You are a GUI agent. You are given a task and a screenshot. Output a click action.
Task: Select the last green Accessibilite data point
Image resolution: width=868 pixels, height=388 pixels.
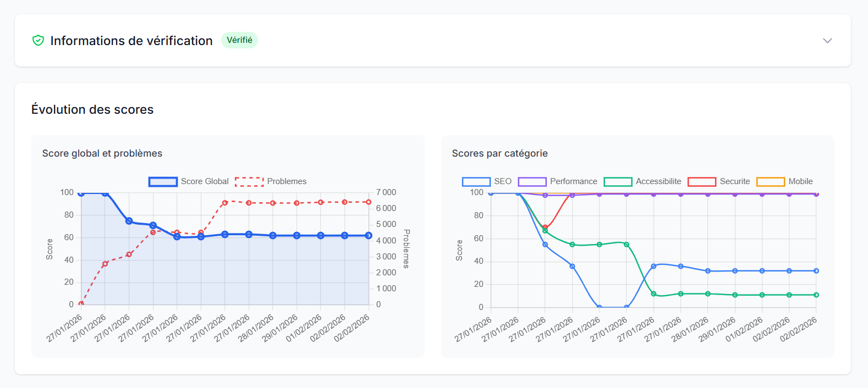pos(816,295)
